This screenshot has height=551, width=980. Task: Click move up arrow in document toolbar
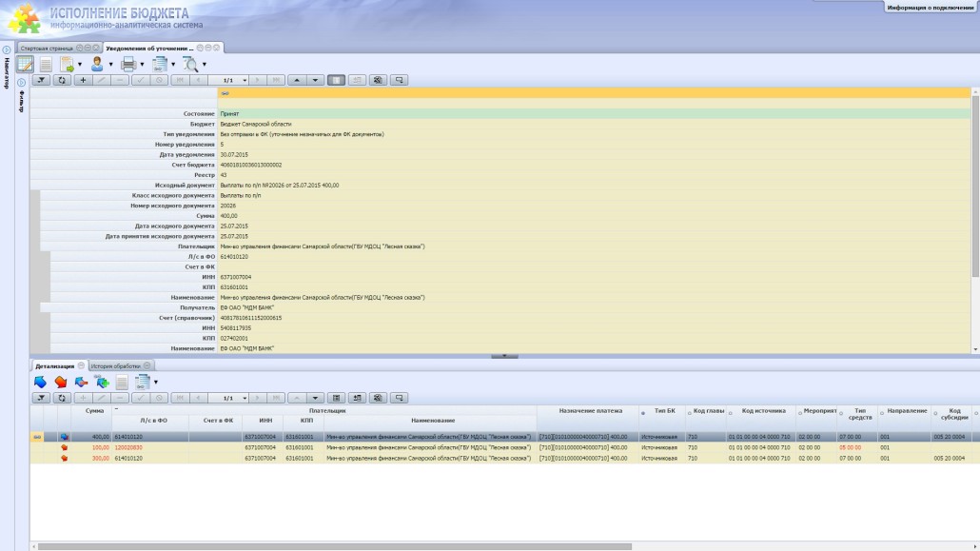click(x=297, y=80)
